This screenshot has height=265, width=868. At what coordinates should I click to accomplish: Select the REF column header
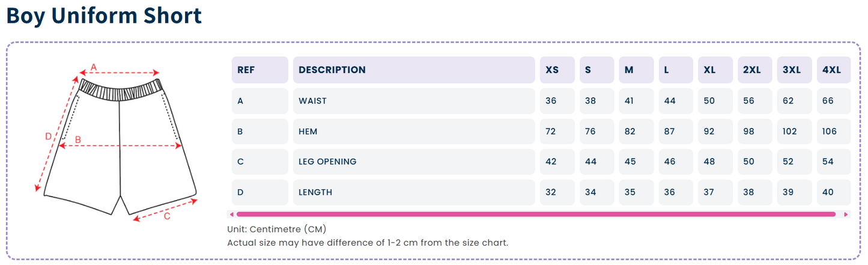click(260, 70)
